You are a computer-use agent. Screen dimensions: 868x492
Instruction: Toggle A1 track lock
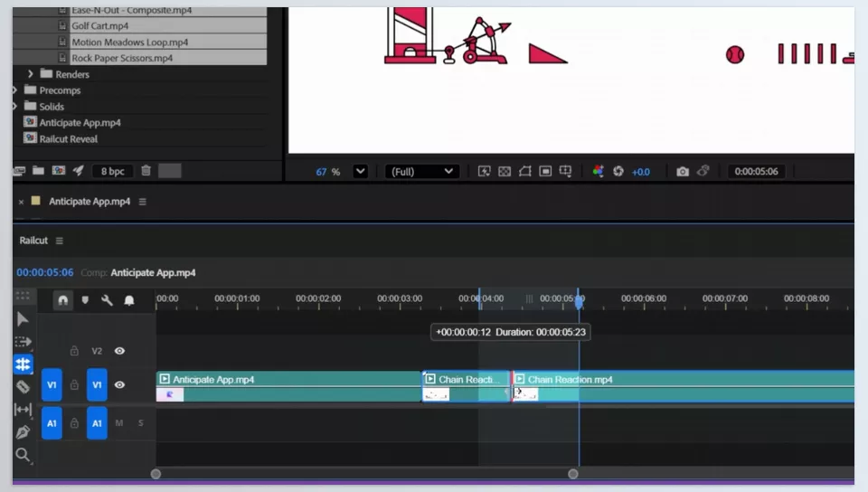coord(74,423)
